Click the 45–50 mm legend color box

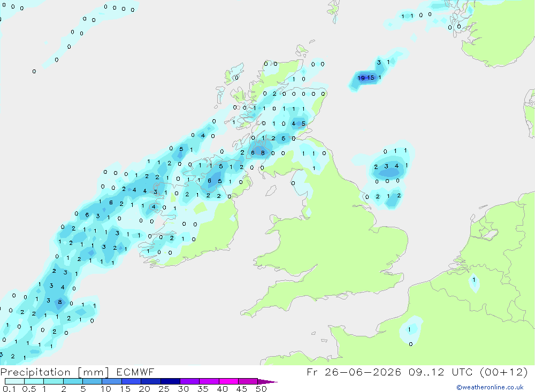(x=248, y=381)
